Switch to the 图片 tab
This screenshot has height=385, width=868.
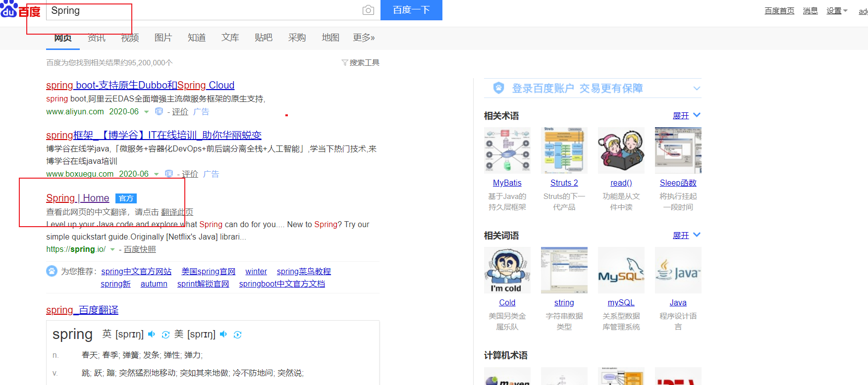click(x=163, y=38)
